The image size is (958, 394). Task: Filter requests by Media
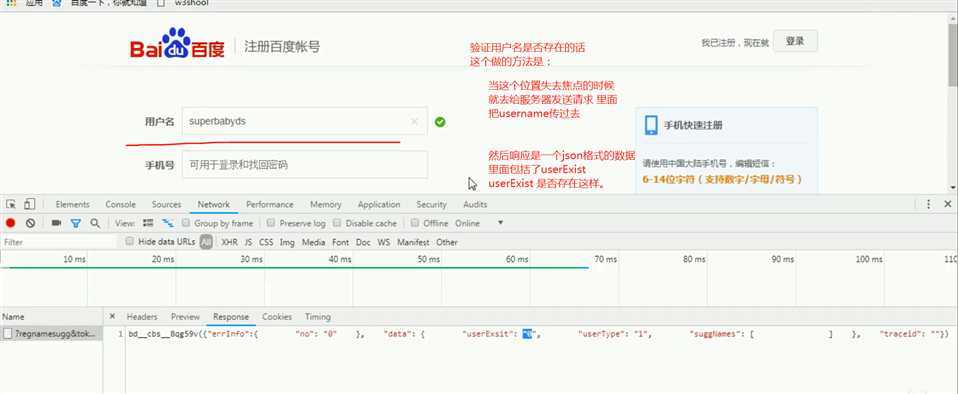[x=313, y=242]
